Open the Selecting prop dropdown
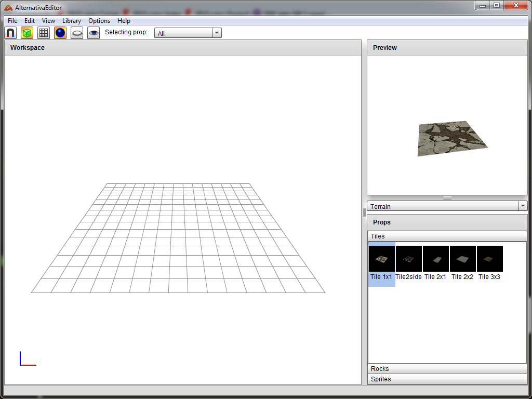 pos(188,33)
